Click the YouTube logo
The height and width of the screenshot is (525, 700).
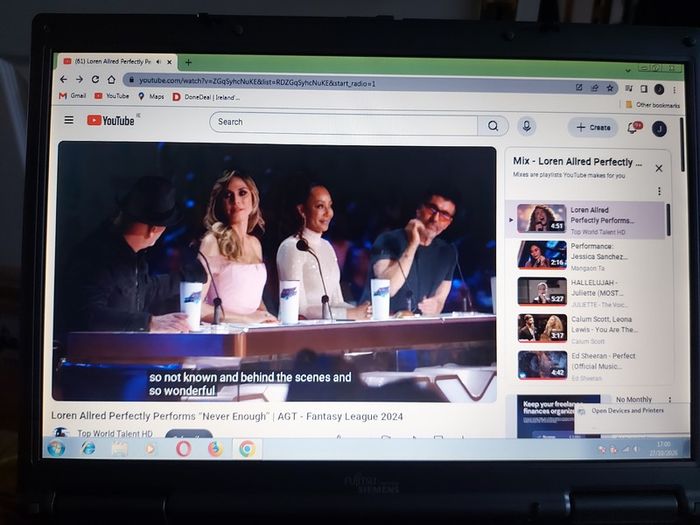click(111, 121)
